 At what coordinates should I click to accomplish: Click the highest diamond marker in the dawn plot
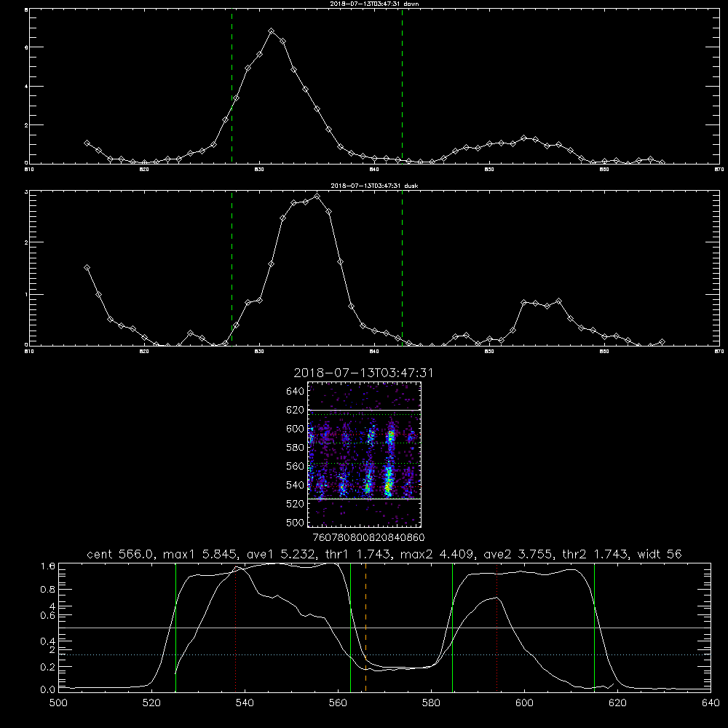pyautogui.click(x=271, y=31)
